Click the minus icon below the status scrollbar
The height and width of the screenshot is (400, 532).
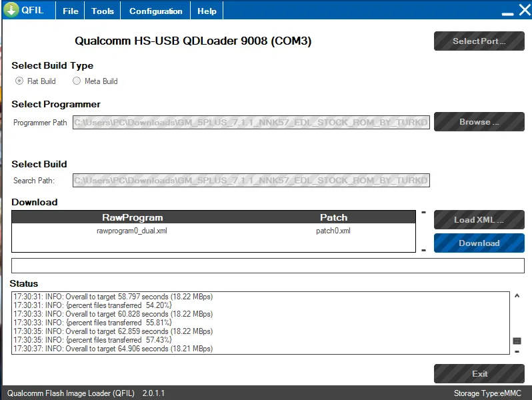click(517, 351)
